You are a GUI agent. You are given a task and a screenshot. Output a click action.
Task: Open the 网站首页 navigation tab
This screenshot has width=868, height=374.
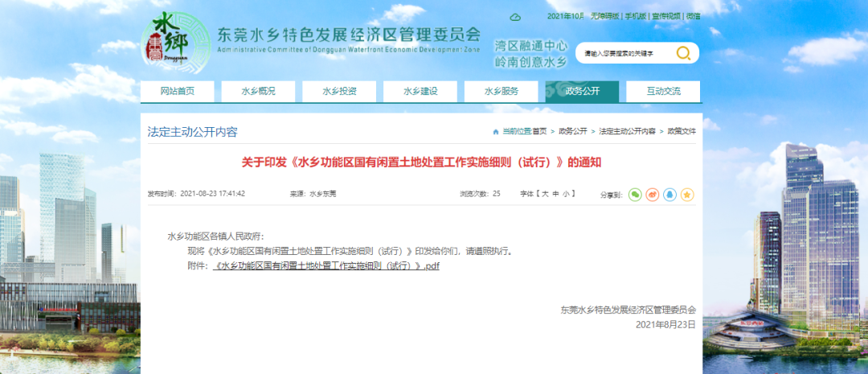point(177,92)
